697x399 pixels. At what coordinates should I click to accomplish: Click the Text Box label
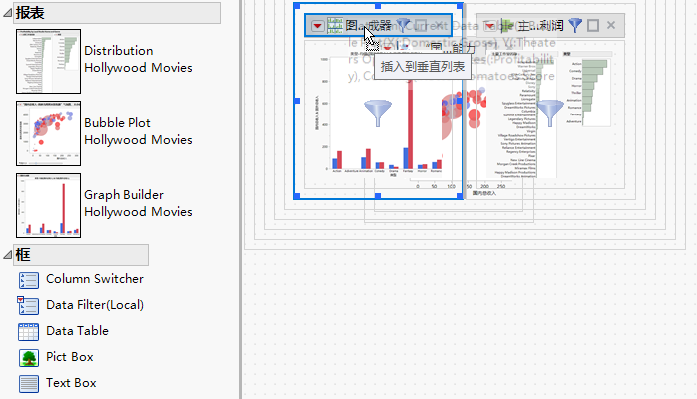pyautogui.click(x=71, y=383)
